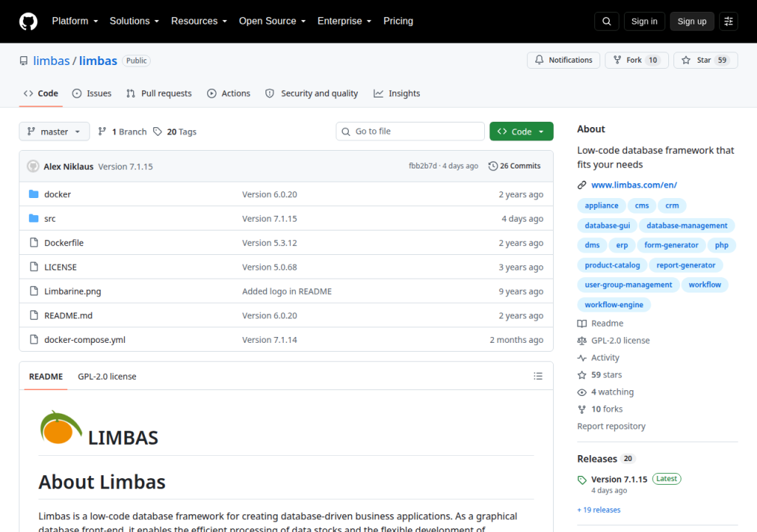Click the php topic tag
The image size is (757, 532).
722,245
